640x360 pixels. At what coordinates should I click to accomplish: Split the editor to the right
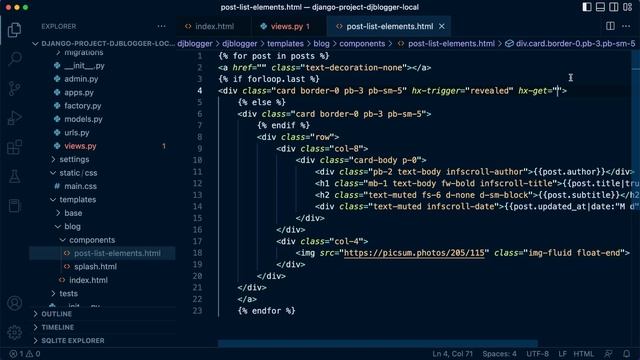point(610,26)
